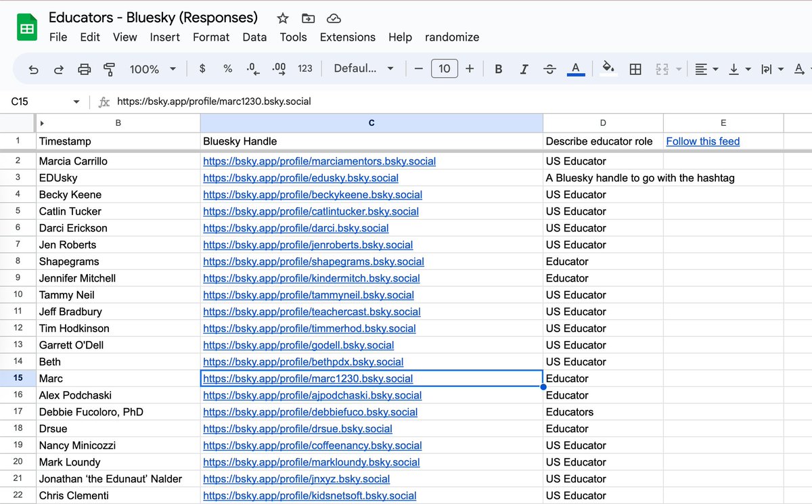Redo the last action

(59, 69)
